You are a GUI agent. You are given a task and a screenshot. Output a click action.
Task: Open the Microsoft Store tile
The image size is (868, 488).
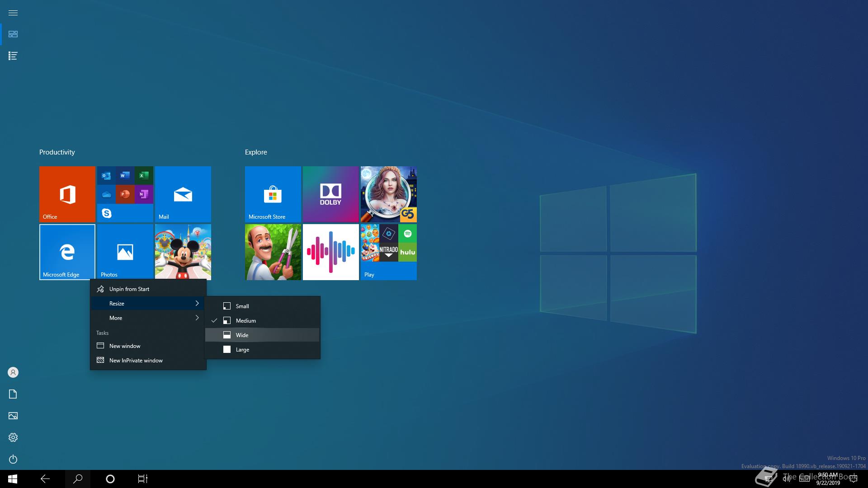click(x=273, y=194)
